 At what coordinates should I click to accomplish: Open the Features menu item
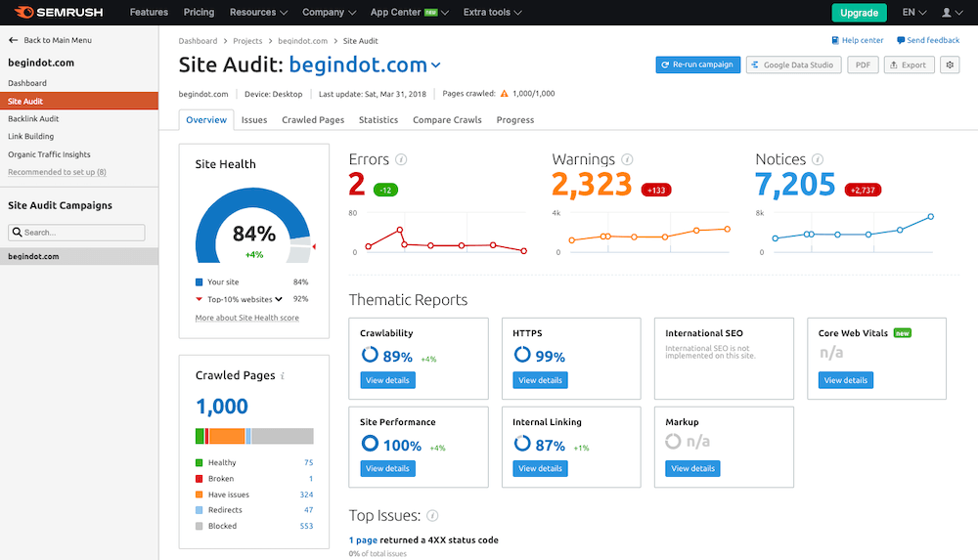[x=149, y=12]
